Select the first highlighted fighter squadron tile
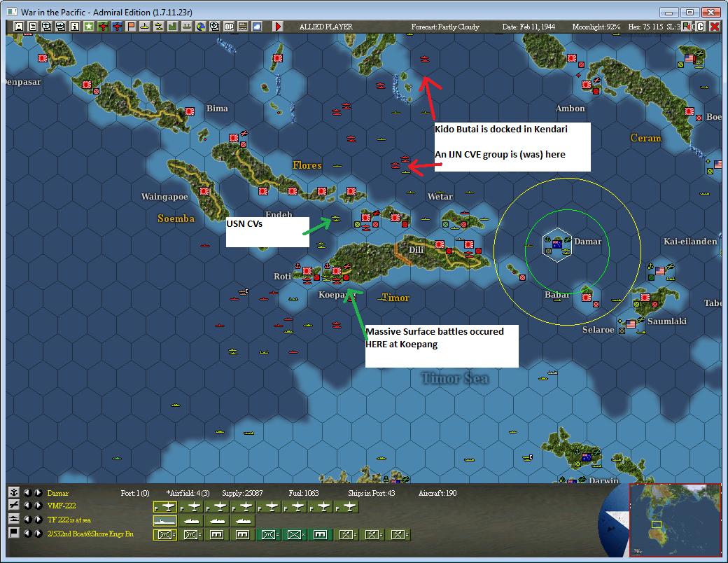Image resolution: width=728 pixels, height=563 pixels. pyautogui.click(x=164, y=507)
